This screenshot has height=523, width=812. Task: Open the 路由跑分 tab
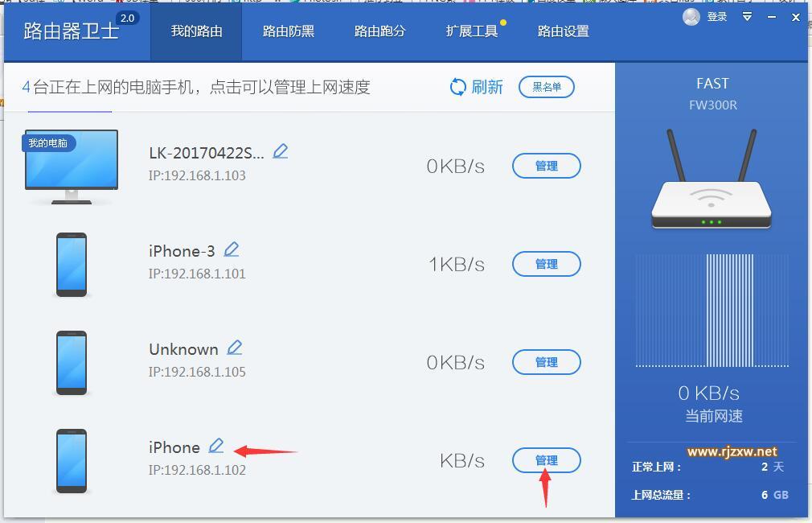coord(379,31)
